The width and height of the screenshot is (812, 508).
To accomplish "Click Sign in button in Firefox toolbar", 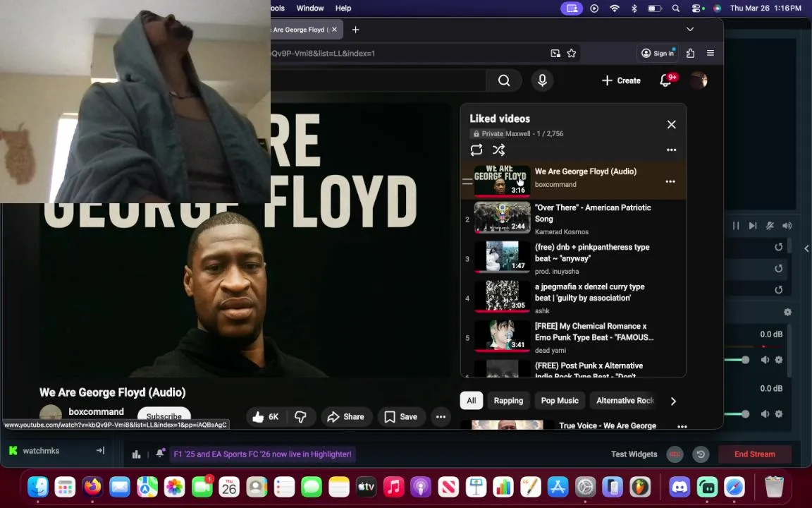I will pyautogui.click(x=658, y=53).
